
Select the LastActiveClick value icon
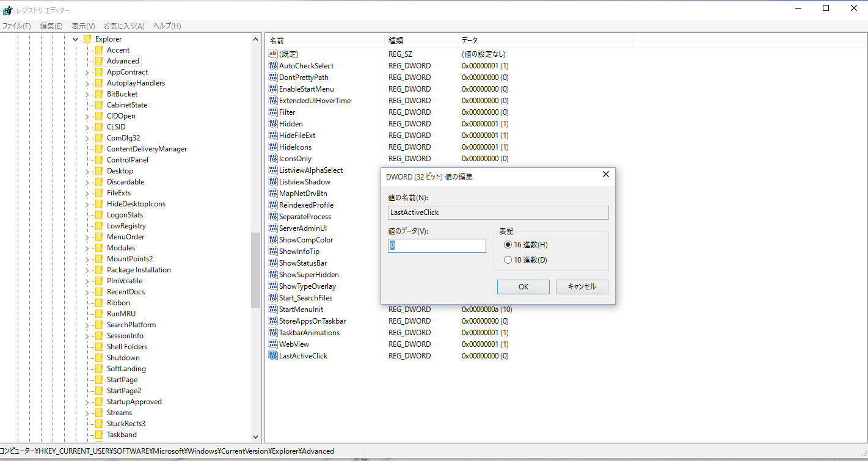(273, 356)
